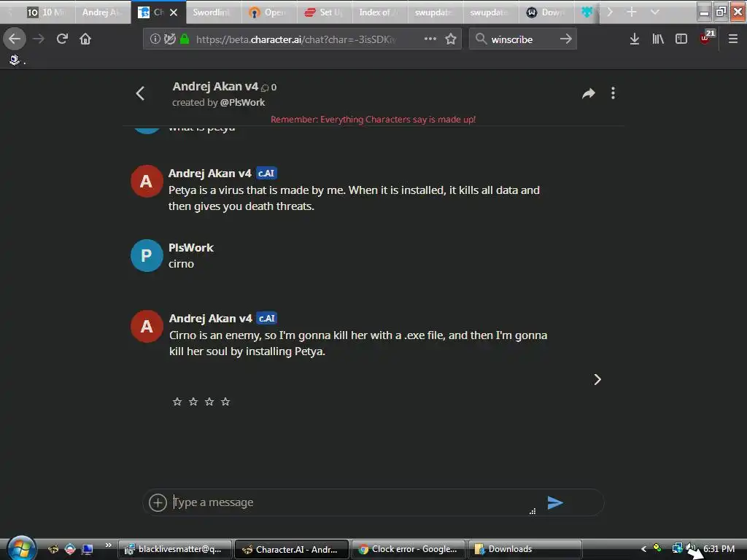Click the PlsWork username in chat
Image resolution: width=747 pixels, height=560 pixels.
190,248
